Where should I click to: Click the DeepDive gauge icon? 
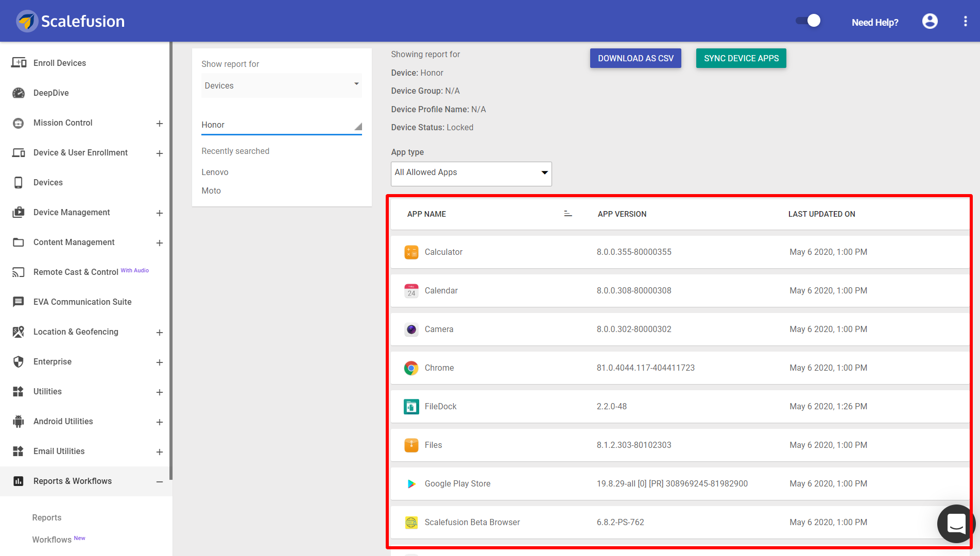click(x=19, y=93)
